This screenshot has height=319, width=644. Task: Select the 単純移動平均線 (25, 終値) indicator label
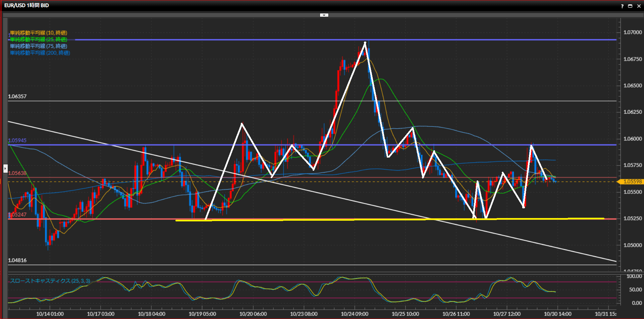click(x=39, y=39)
